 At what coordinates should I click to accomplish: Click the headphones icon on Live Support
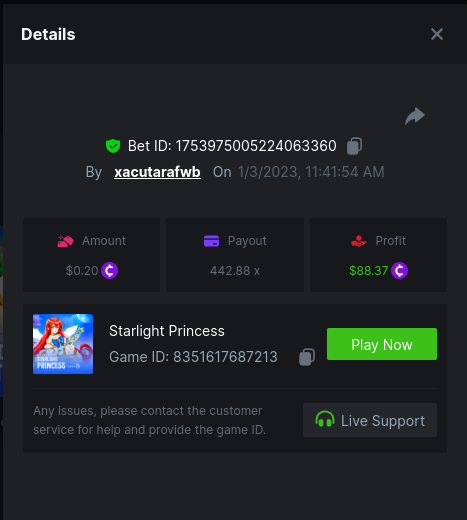[325, 419]
